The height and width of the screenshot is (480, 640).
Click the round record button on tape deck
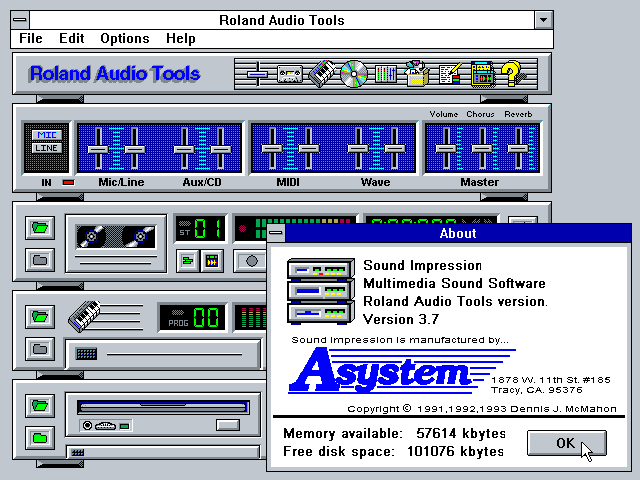(251, 261)
